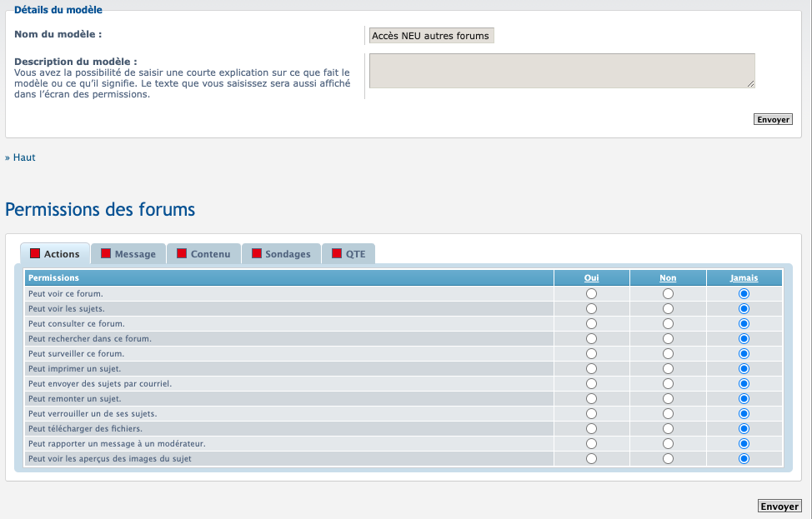This screenshot has width=812, height=519.
Task: Click the red icon on QTE tab
Action: [x=337, y=253]
